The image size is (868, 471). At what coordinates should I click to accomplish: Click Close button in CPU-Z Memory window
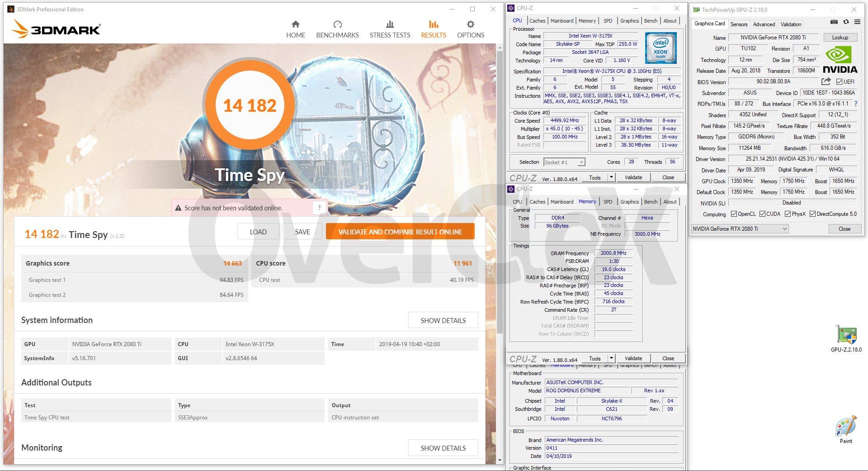668,358
